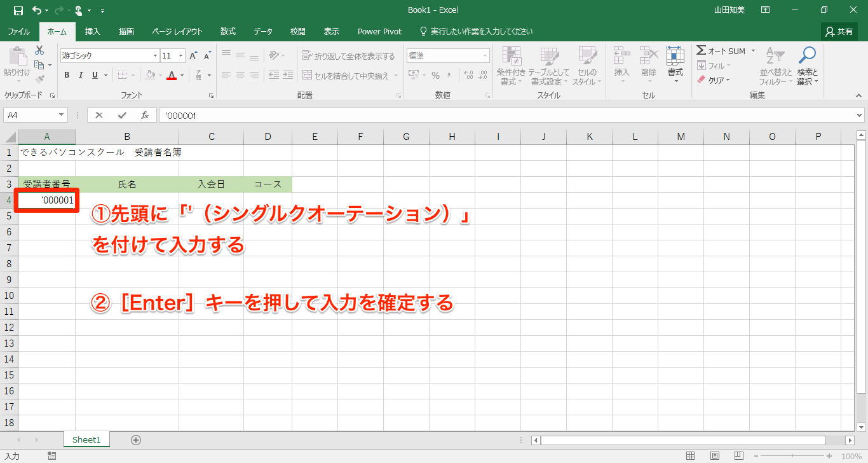Image resolution: width=868 pixels, height=463 pixels.
Task: Open the font name dropdown
Action: pos(154,56)
